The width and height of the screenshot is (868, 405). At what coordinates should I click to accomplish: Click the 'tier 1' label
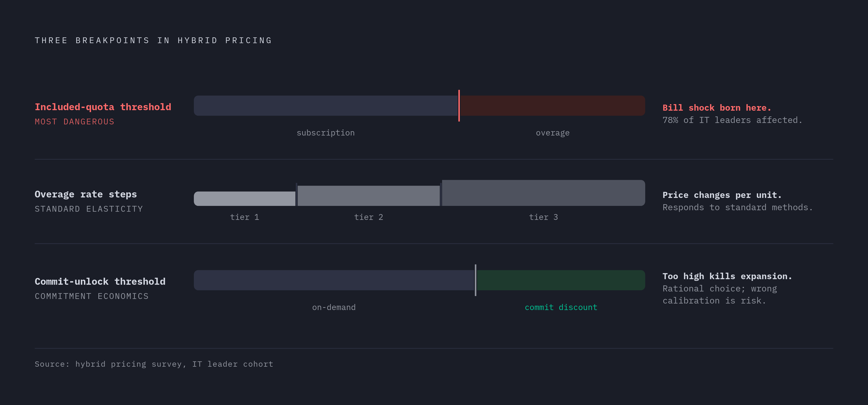pos(245,217)
